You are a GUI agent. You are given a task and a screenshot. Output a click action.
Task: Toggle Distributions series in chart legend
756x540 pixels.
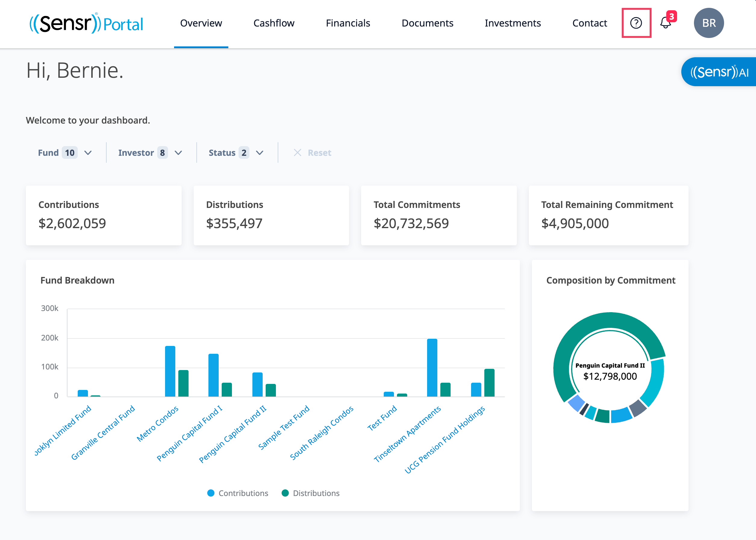point(310,493)
